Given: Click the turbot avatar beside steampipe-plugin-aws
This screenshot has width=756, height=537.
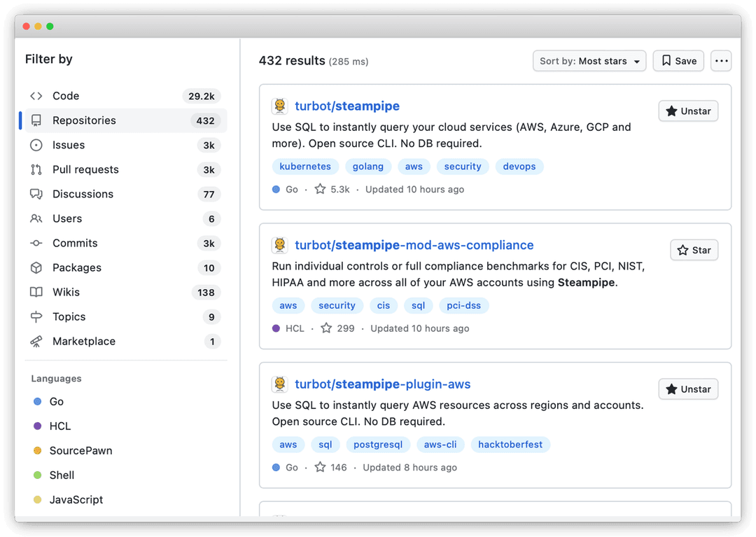Looking at the screenshot, I should coord(280,384).
